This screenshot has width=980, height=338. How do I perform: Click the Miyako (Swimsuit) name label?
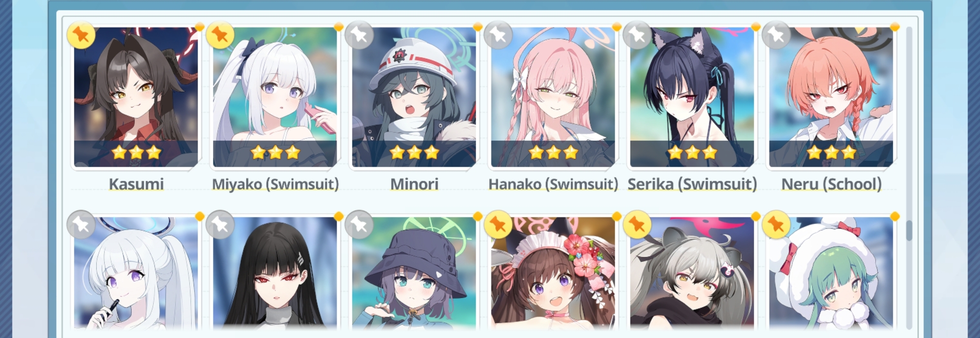tap(275, 184)
